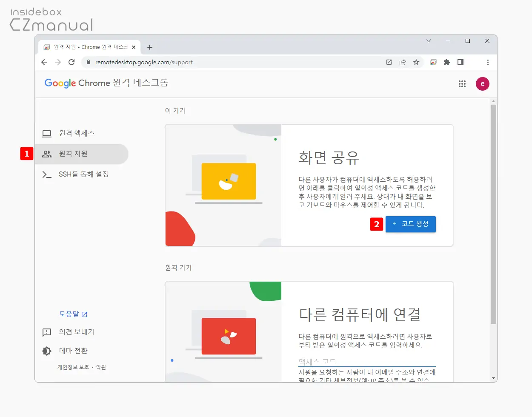
Task: Open the Extensions puzzle icon
Action: [x=447, y=62]
